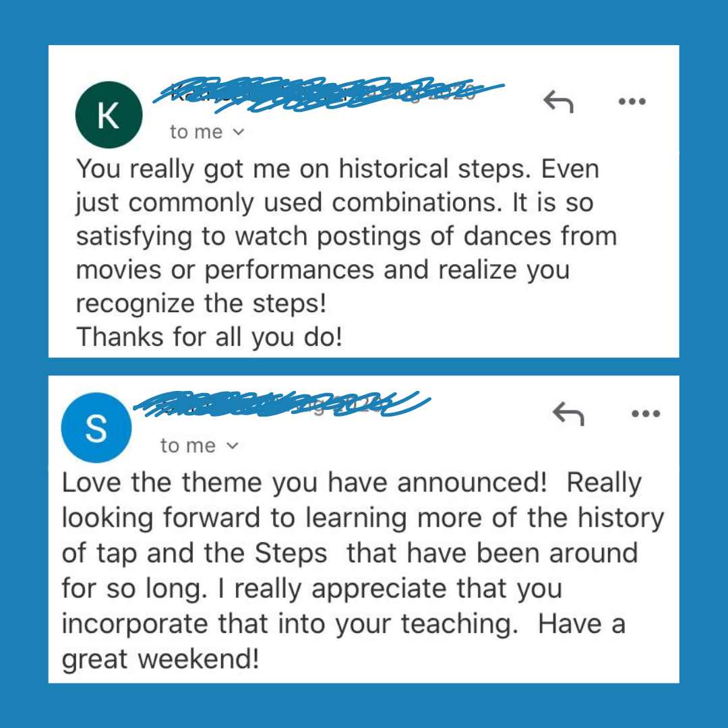Image resolution: width=728 pixels, height=728 pixels.
Task: Click the "Thanks for all you do!" line
Action: click(x=209, y=336)
